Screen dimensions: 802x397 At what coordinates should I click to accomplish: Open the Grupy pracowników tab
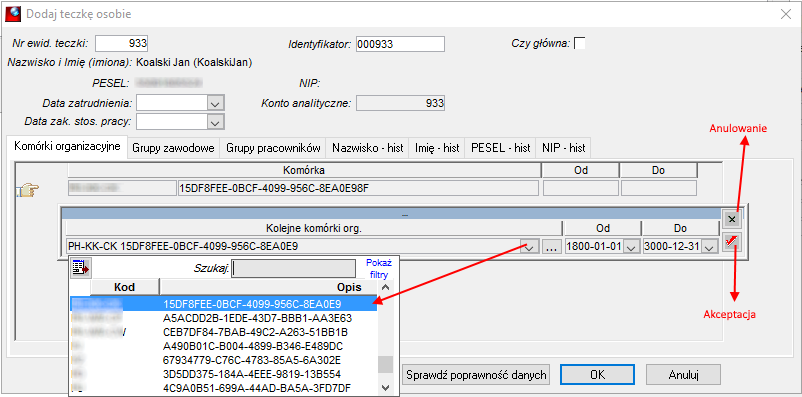pos(273,148)
